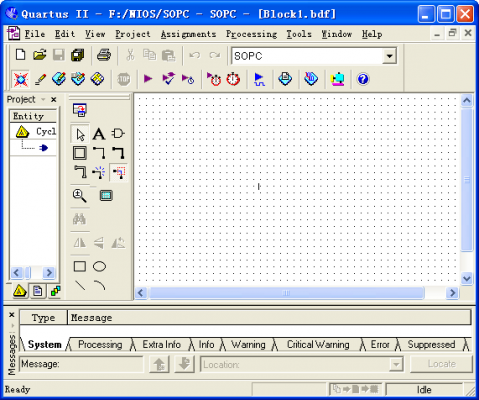
Task: Select the Text tool (A icon)
Action: coord(99,134)
